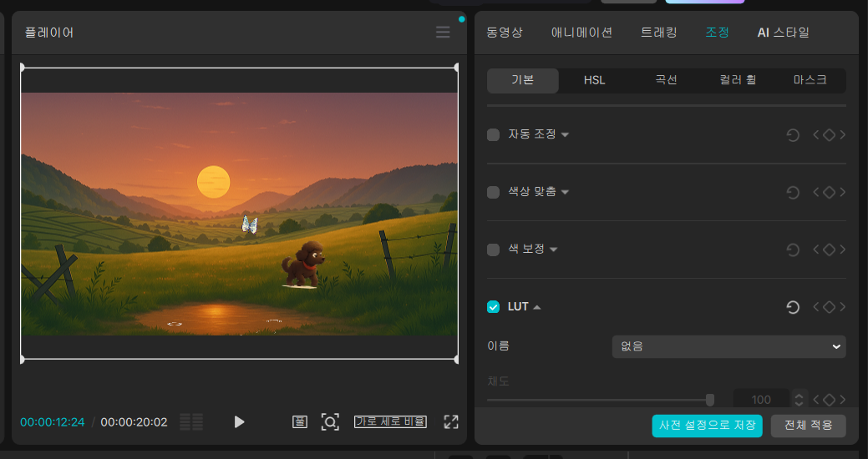868x459 pixels.
Task: Click the grid icon beside the timecode
Action: (191, 422)
